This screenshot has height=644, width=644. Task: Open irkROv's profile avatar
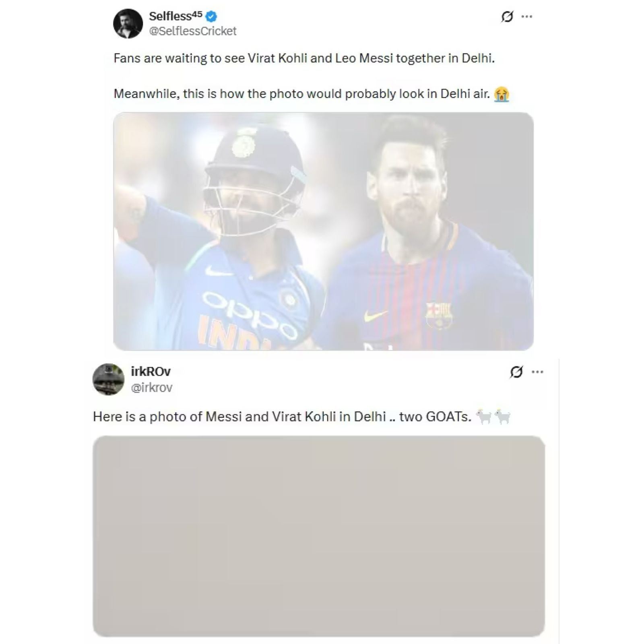pos(108,379)
